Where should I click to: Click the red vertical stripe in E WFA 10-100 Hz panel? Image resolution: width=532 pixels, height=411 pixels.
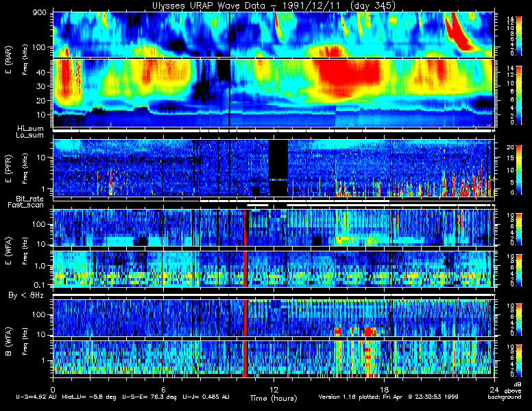245,227
